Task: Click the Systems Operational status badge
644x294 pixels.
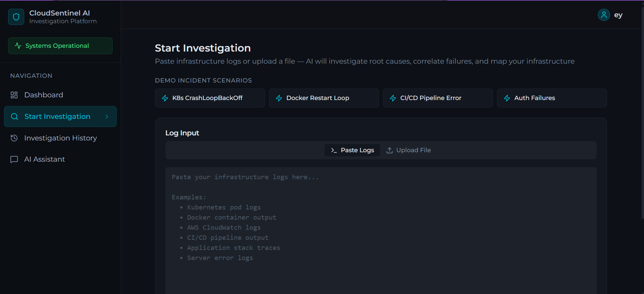Action: click(x=60, y=46)
